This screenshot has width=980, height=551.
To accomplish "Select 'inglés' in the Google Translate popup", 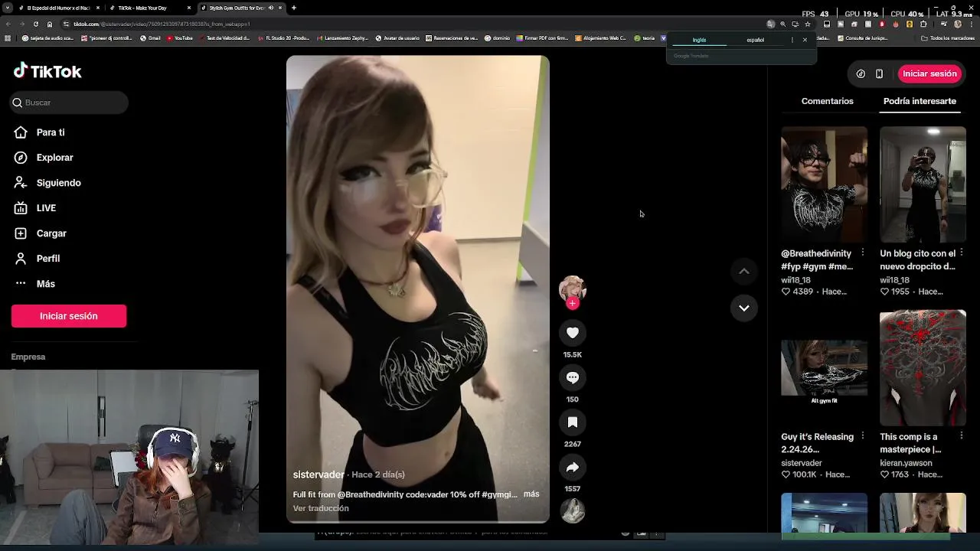I will [x=699, y=40].
